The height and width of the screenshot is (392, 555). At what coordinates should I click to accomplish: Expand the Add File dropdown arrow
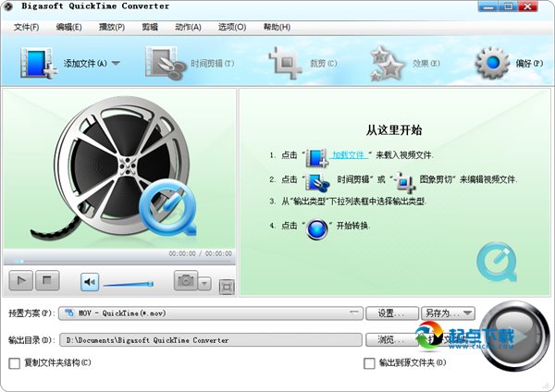click(x=116, y=63)
